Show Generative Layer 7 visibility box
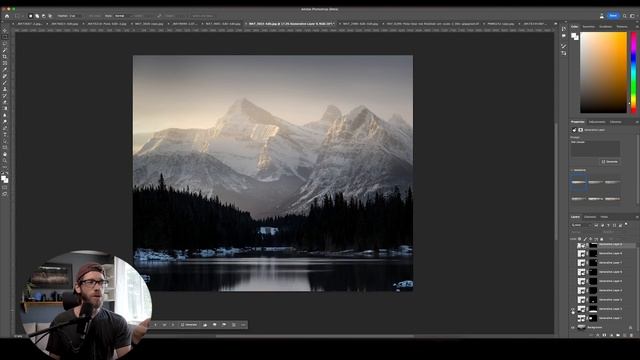 573,263
